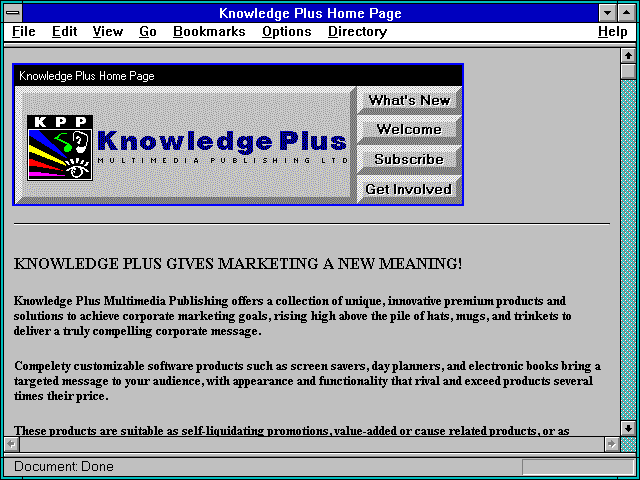This screenshot has width=640, height=480.
Task: Click the "Document: Done" status text
Action: 64,467
